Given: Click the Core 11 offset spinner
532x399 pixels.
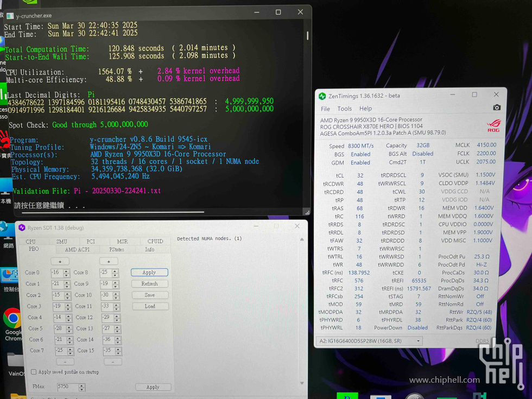Looking at the screenshot, I should pyautogui.click(x=111, y=306).
